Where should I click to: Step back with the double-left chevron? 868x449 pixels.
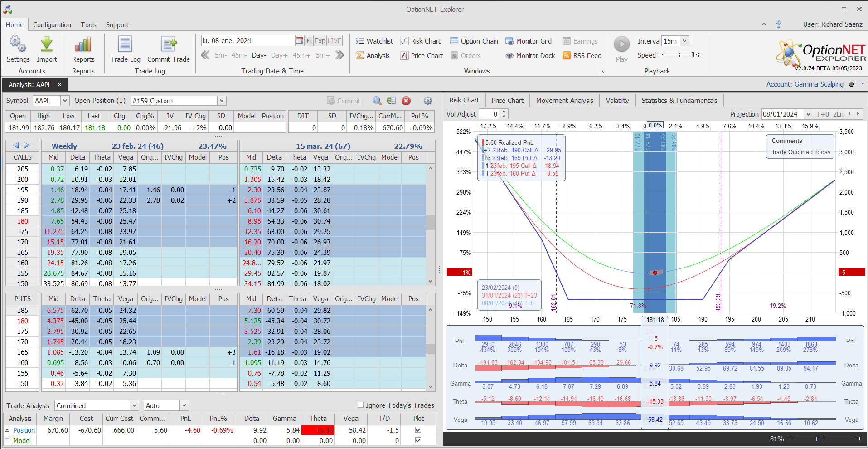[205, 55]
